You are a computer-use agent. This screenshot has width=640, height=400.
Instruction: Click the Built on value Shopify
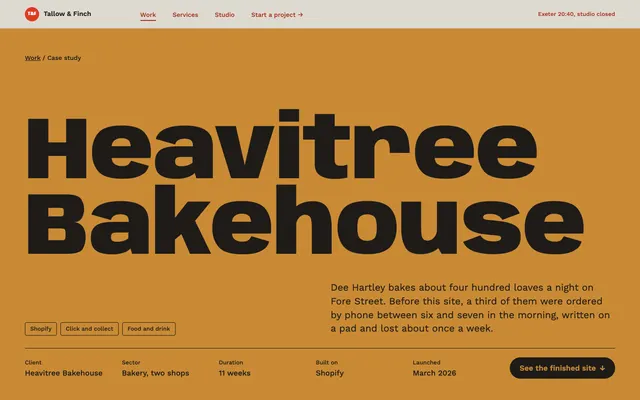pos(330,373)
